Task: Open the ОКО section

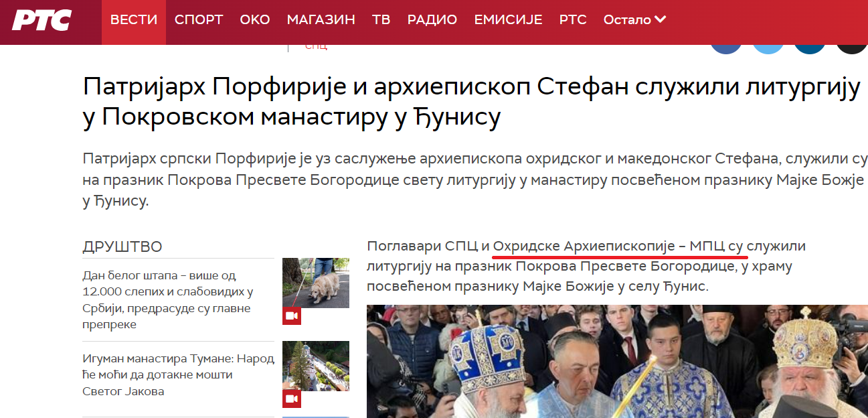Action: point(255,19)
